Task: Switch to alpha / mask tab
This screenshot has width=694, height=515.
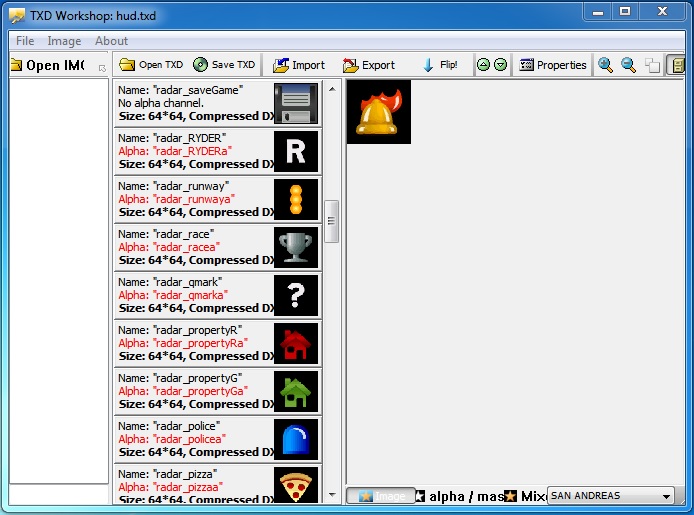Action: (461, 496)
